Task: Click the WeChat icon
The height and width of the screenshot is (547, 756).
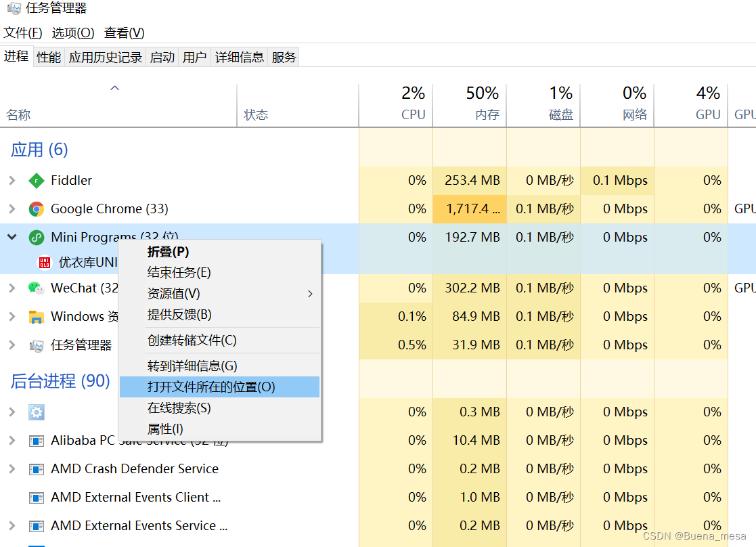Action: pyautogui.click(x=36, y=288)
